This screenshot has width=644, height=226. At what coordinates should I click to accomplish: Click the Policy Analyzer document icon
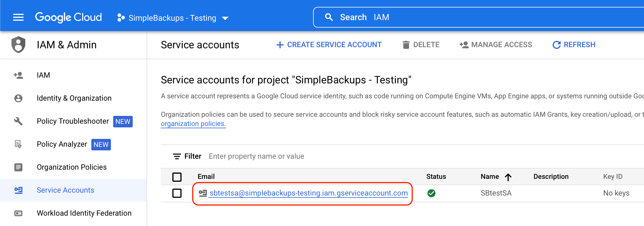[x=18, y=144]
